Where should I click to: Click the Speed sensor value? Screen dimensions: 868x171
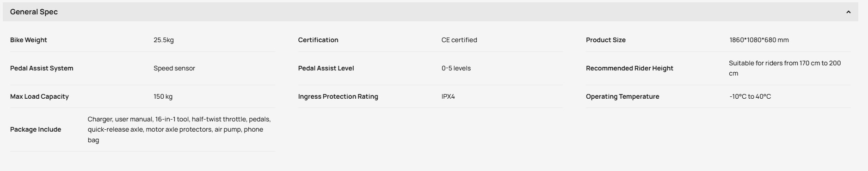point(174,68)
